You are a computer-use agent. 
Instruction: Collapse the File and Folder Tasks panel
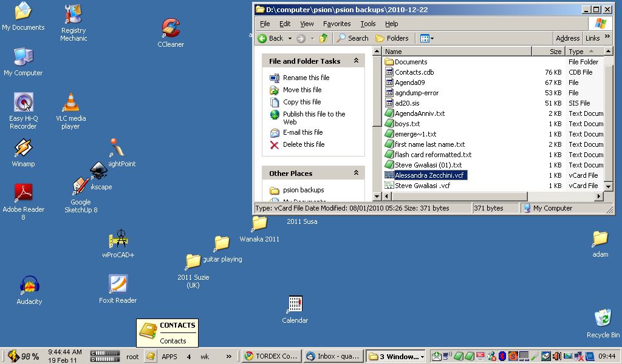pos(356,61)
